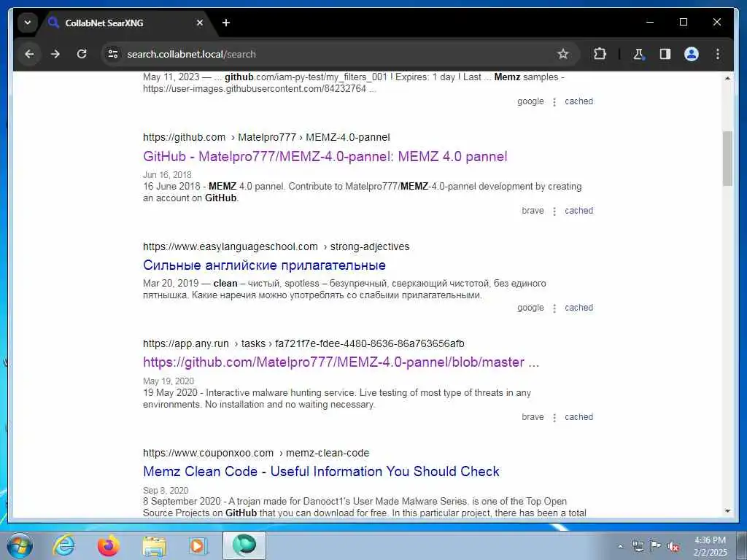The width and height of the screenshot is (747, 560).
Task: View site information icon in address bar
Action: click(x=113, y=54)
